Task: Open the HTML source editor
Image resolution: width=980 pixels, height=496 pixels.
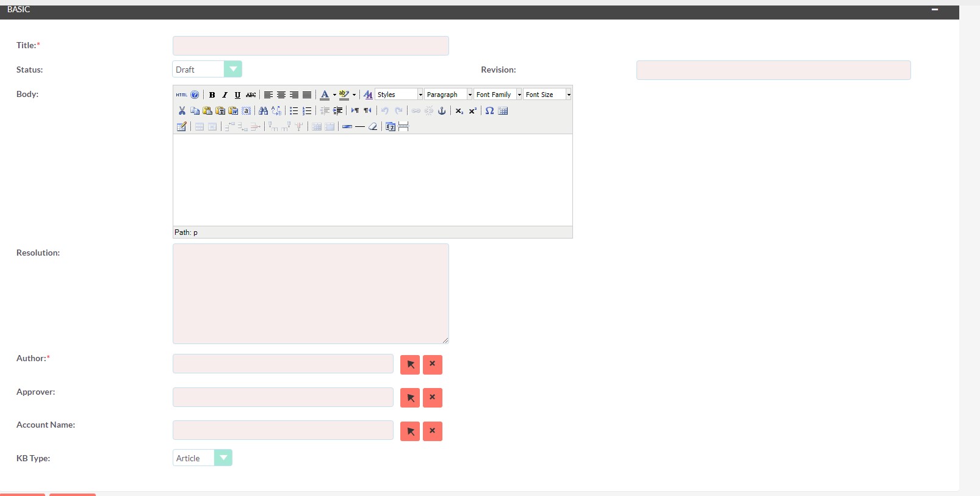Action: (x=182, y=95)
